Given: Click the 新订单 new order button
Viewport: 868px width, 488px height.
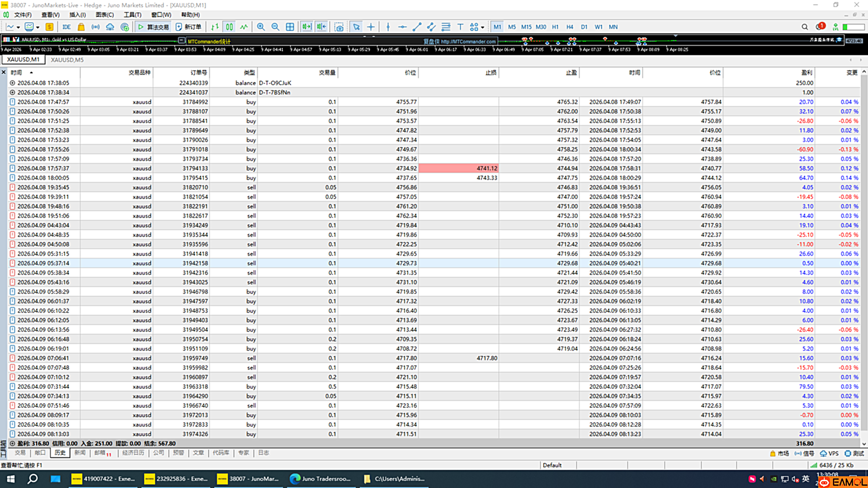Looking at the screenshot, I should (x=189, y=27).
